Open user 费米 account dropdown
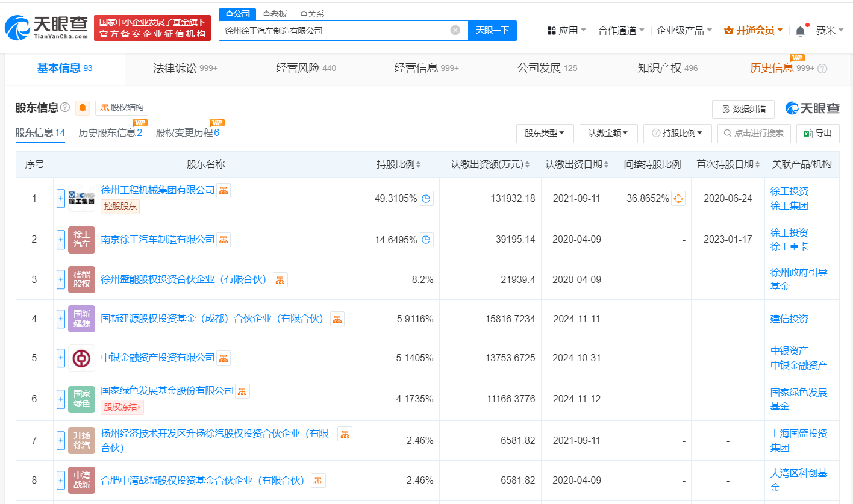 (830, 31)
